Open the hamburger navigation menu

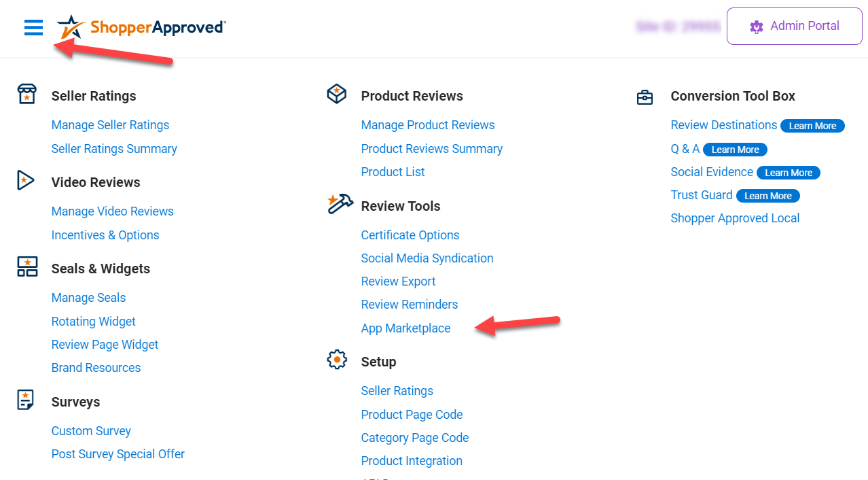coord(33,27)
